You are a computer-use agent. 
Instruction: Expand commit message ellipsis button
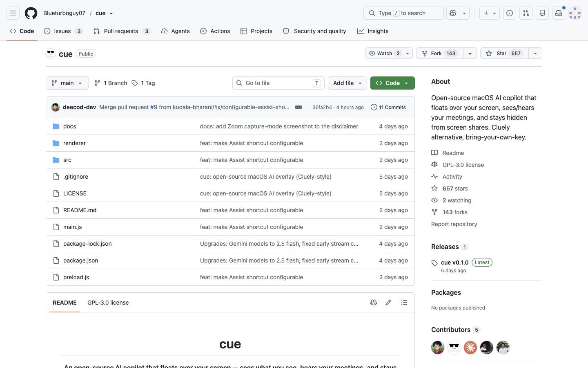pyautogui.click(x=298, y=107)
